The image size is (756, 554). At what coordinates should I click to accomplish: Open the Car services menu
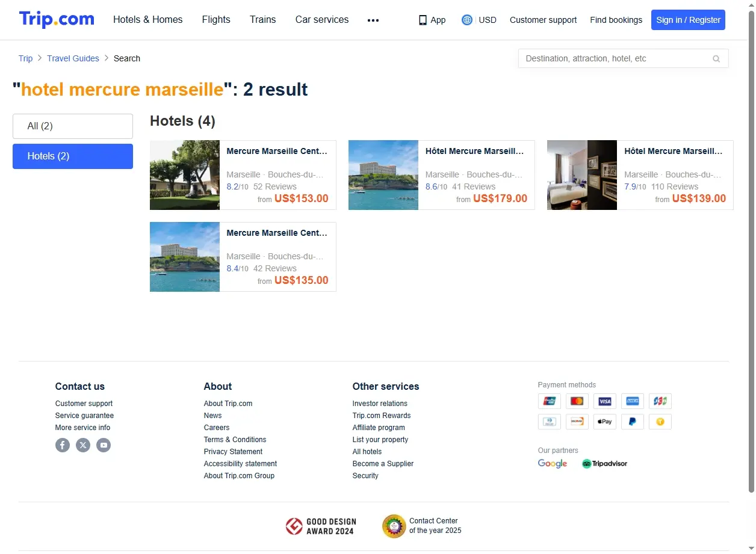pos(322,19)
